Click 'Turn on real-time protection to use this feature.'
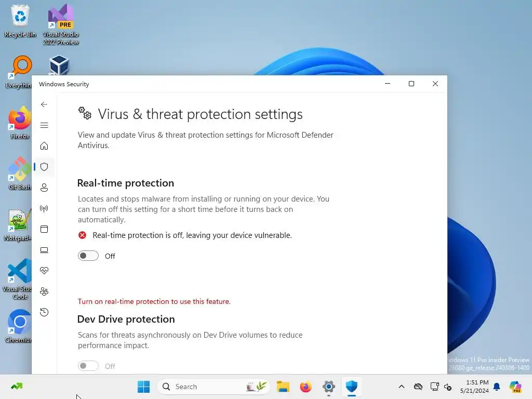The image size is (532, 399). pos(154,301)
